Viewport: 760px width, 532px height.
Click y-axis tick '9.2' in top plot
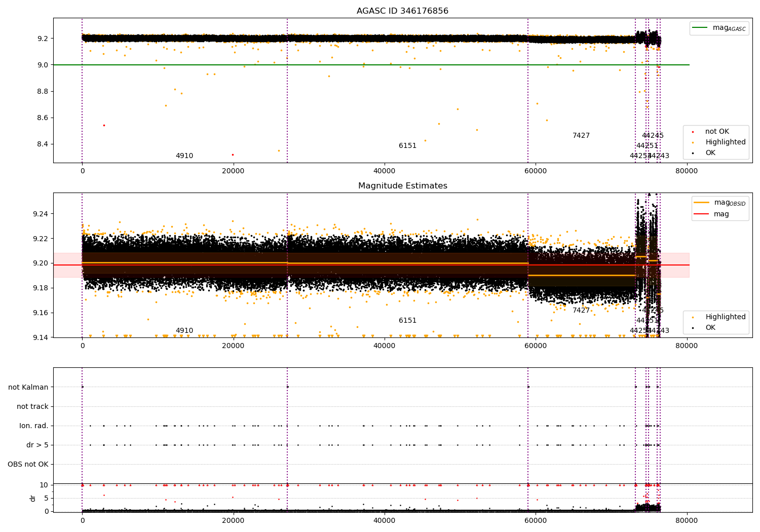click(x=43, y=39)
